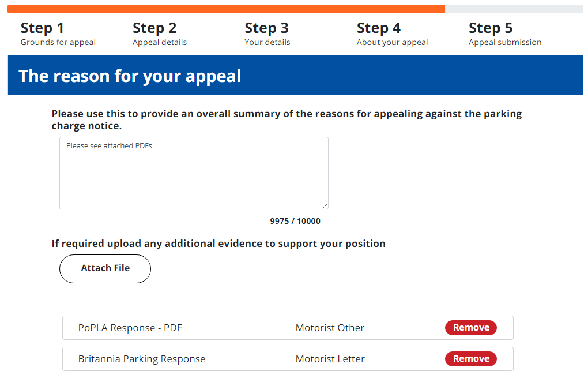Click the textarea resize handle corner
588x382 pixels.
click(x=325, y=205)
